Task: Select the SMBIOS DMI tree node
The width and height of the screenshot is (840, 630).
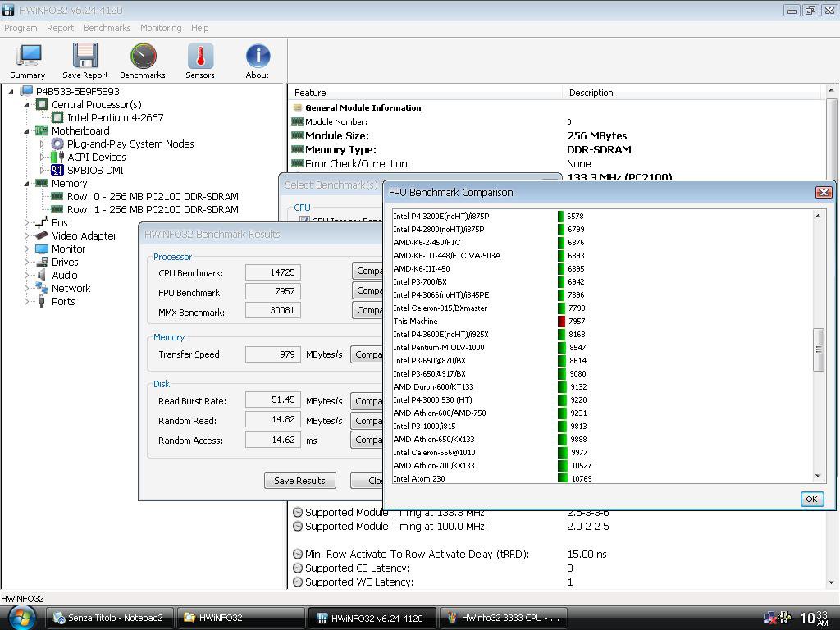Action: click(94, 170)
